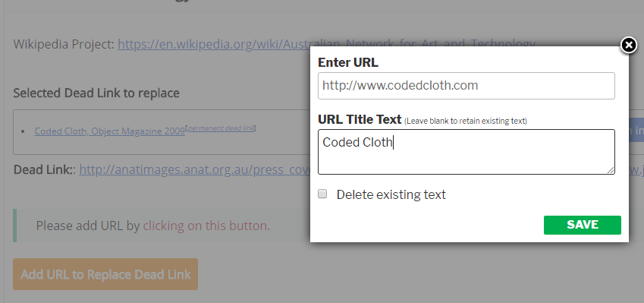Click the 'Please add URL by' notice text

pos(88,226)
